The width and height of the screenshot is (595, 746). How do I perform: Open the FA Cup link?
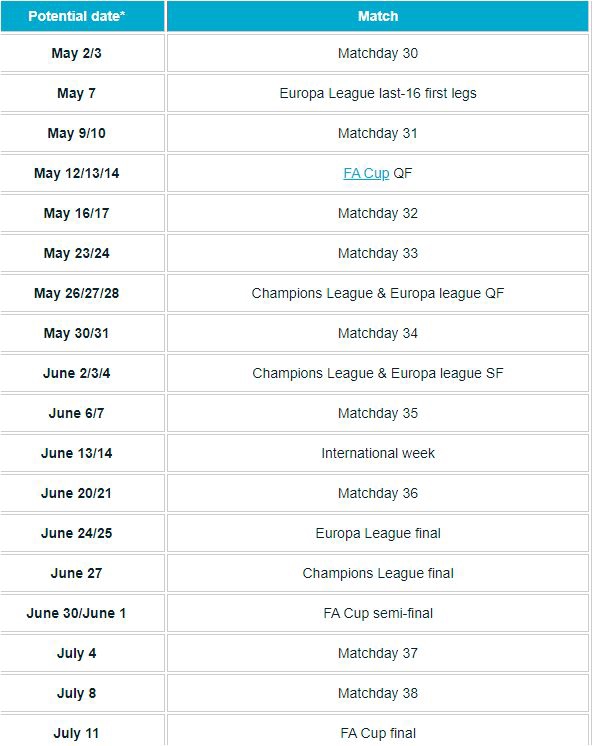(x=366, y=173)
